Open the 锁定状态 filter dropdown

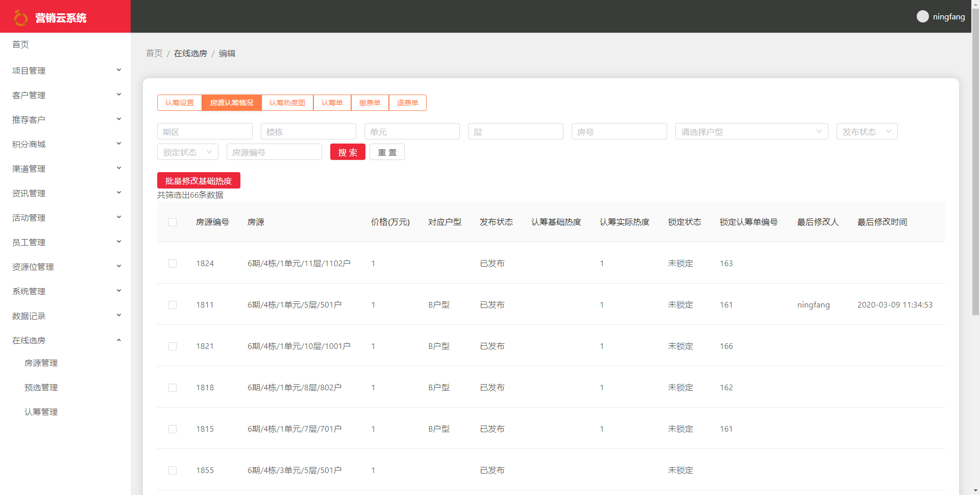tap(187, 152)
